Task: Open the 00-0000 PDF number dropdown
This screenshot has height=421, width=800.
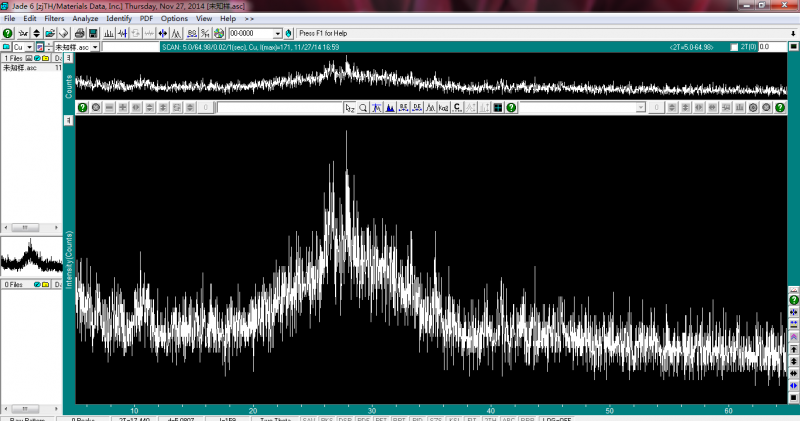Action: click(x=278, y=33)
